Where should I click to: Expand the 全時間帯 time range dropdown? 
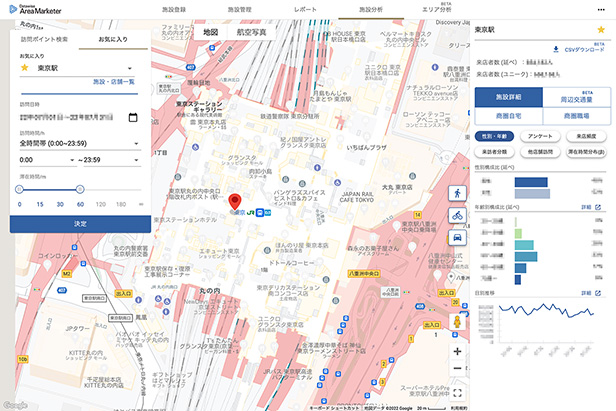click(x=80, y=143)
